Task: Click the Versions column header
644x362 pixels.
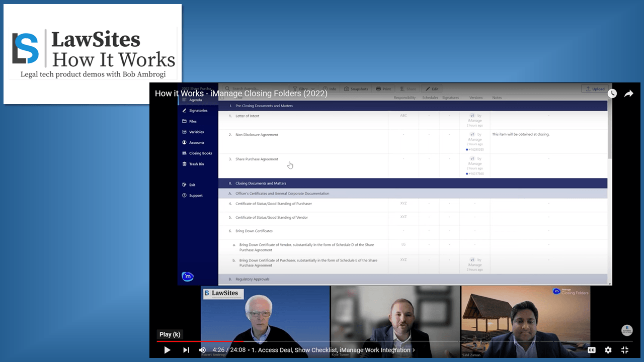Action: point(475,98)
